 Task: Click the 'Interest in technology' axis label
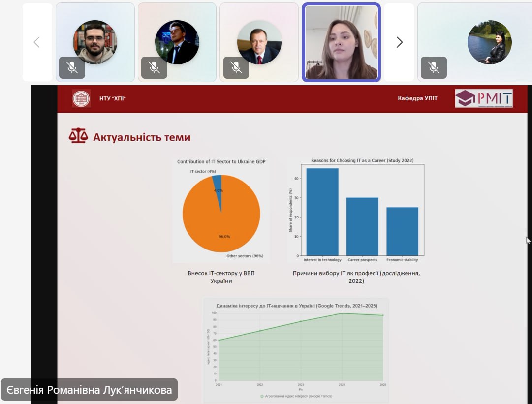(322, 260)
